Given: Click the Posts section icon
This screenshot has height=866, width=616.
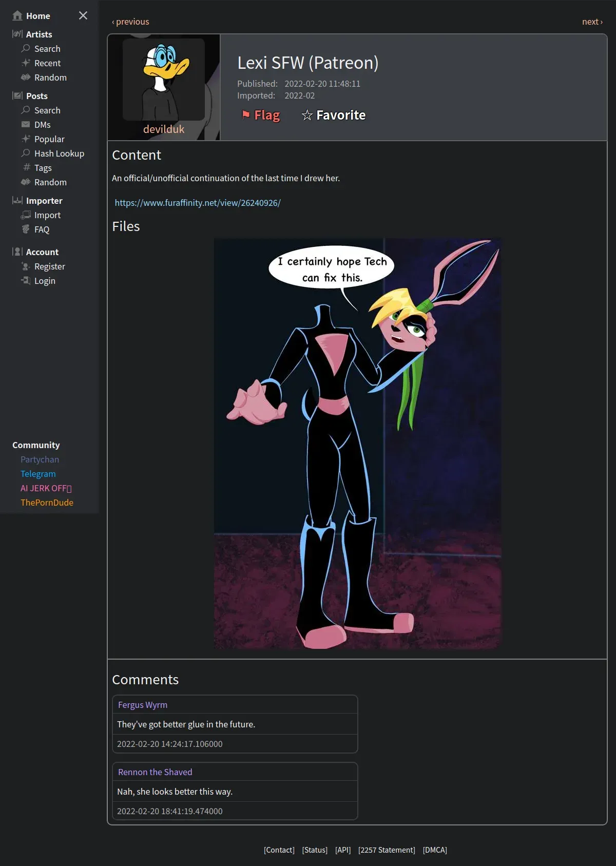Looking at the screenshot, I should pos(17,96).
